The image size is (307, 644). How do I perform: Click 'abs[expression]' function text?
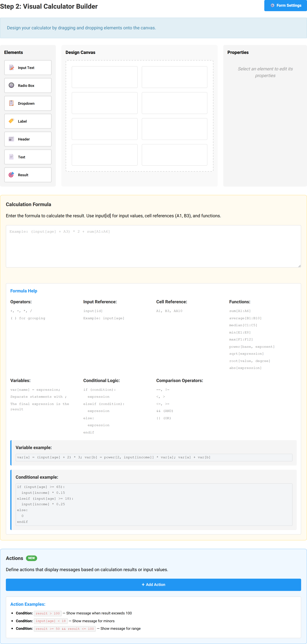click(x=245, y=368)
